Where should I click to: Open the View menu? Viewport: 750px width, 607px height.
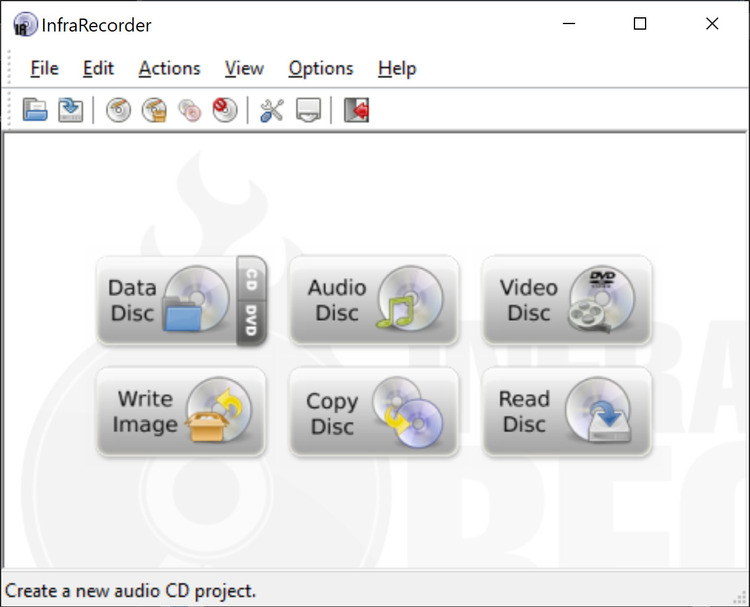(x=244, y=68)
